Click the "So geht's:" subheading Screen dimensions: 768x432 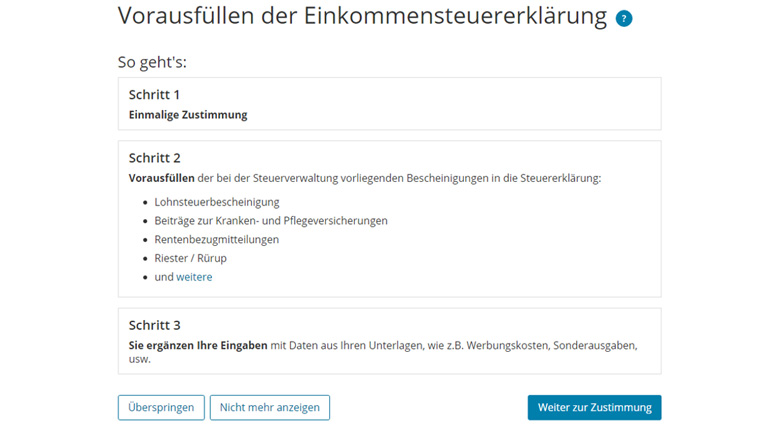pyautogui.click(x=152, y=62)
